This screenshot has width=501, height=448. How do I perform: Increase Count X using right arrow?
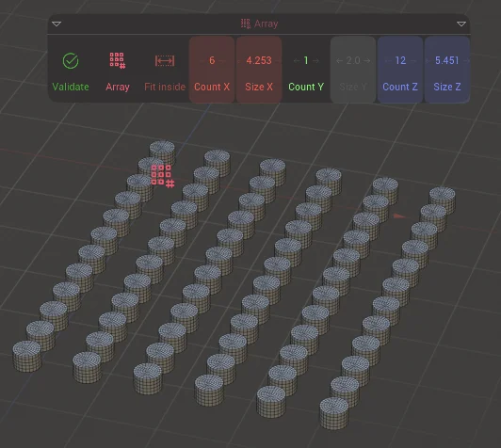tap(222, 60)
